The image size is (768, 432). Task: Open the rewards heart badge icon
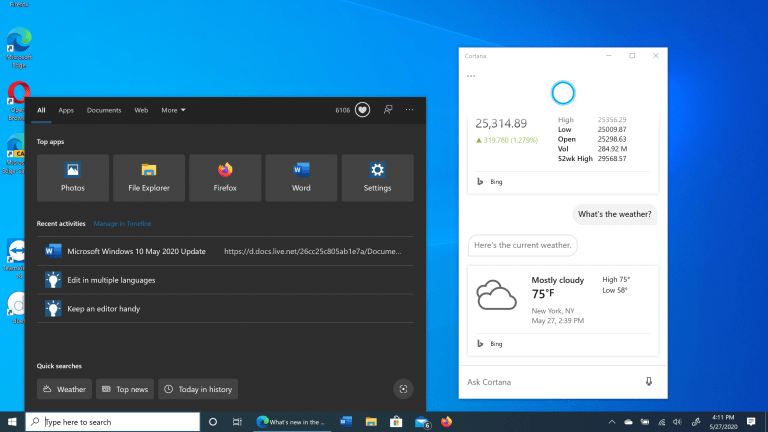point(362,110)
